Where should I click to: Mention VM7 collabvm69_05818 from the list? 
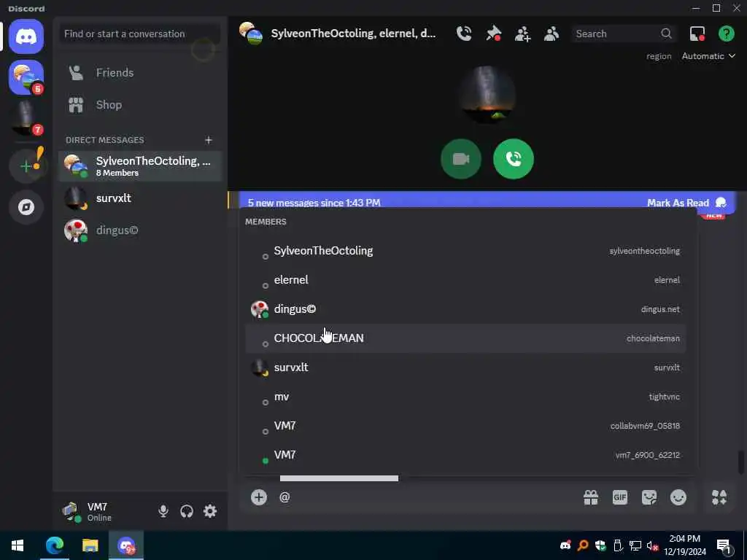pyautogui.click(x=465, y=426)
